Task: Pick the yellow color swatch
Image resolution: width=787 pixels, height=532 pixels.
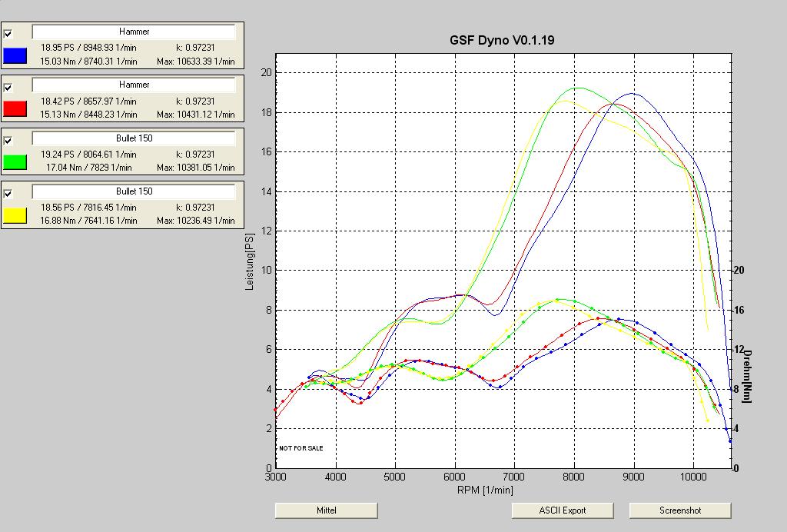Action: click(15, 214)
